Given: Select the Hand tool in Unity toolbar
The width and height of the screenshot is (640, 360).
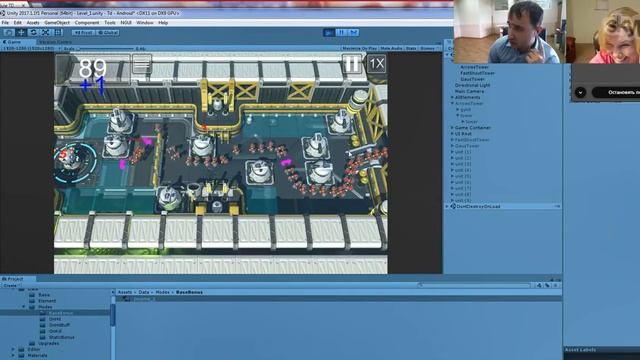Looking at the screenshot, I should point(9,32).
